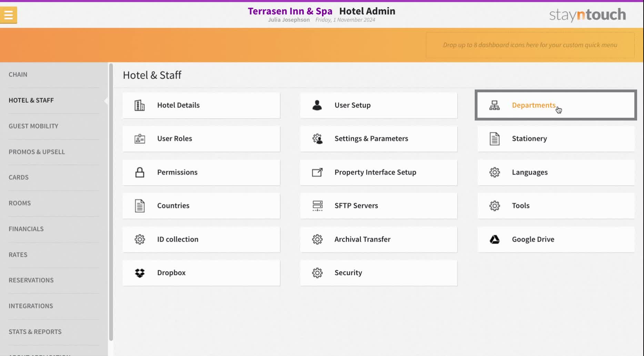Screen dimensions: 644x356
Task: Click the sidebar vertical scrollbar
Action: pos(111,202)
